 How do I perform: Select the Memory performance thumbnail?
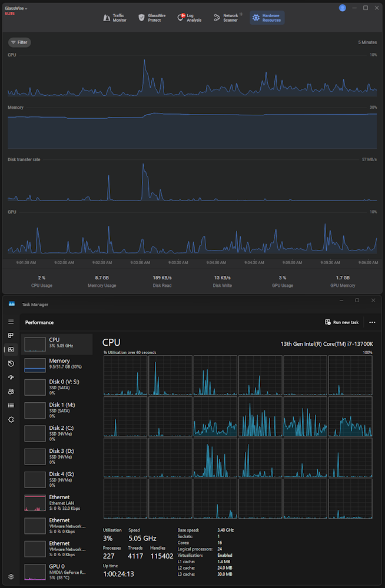coord(57,364)
